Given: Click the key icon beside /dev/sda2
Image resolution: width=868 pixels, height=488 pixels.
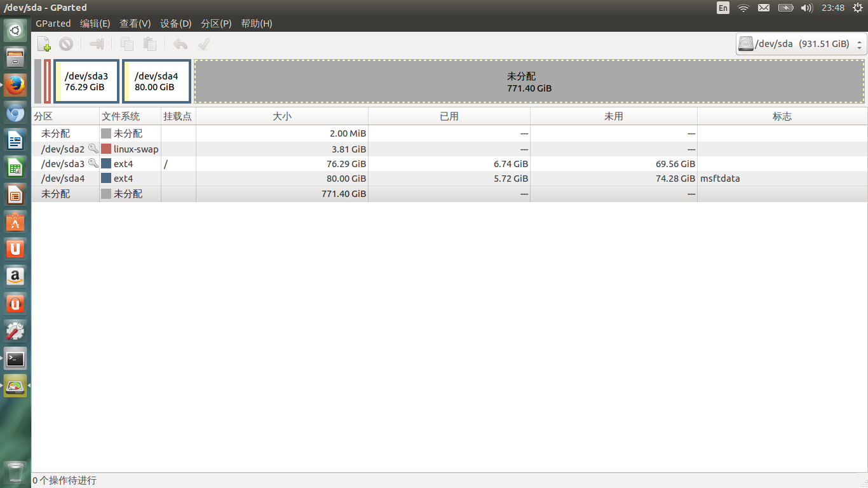Looking at the screenshot, I should (x=93, y=149).
